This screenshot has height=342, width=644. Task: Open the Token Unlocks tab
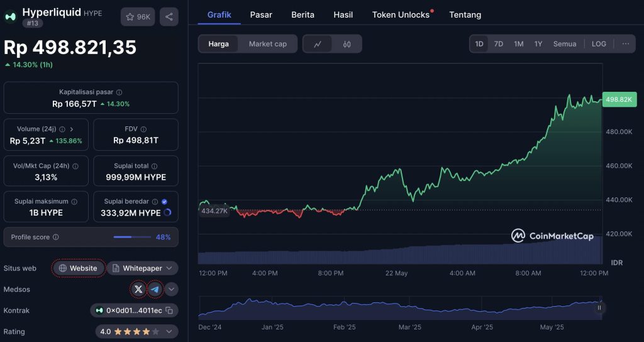pyautogui.click(x=401, y=15)
